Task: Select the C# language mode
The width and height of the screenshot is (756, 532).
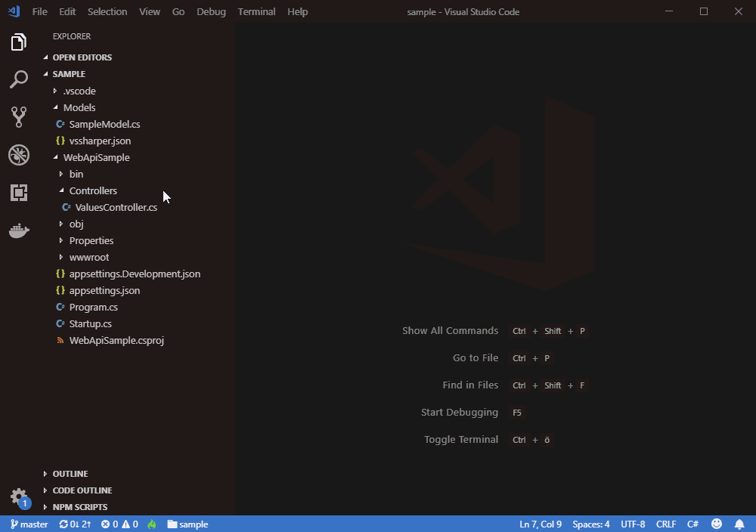Action: point(692,524)
